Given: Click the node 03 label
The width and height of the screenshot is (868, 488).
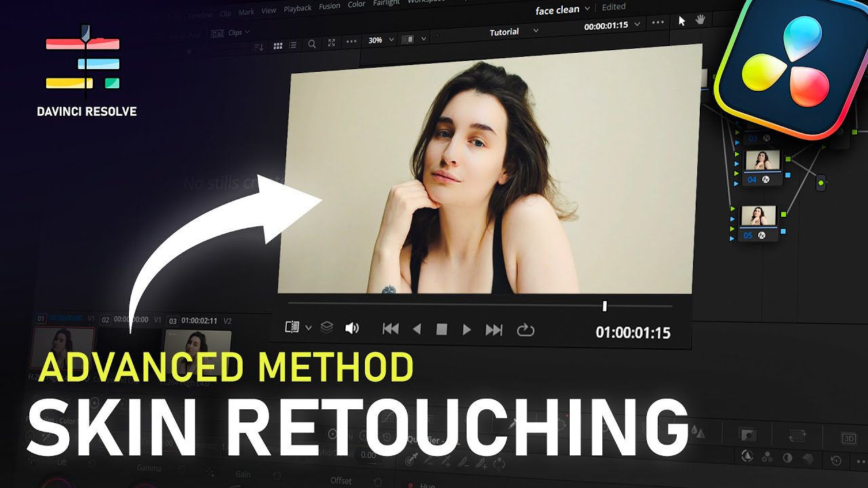Looking at the screenshot, I should tap(752, 138).
